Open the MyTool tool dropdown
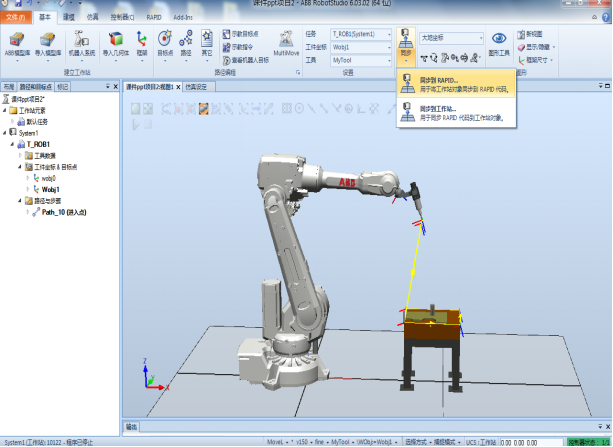 [x=361, y=60]
